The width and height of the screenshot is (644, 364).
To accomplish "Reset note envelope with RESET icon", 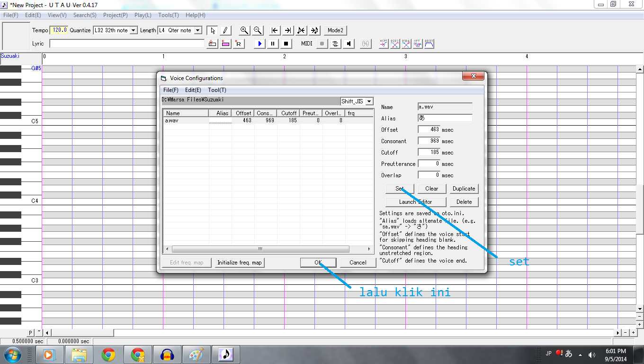I will [x=429, y=43].
